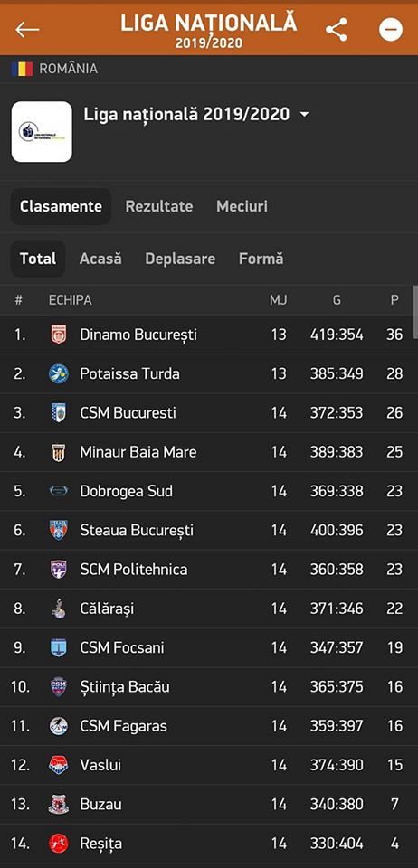Tap the round minus icon in header
The image size is (418, 868).
click(390, 30)
